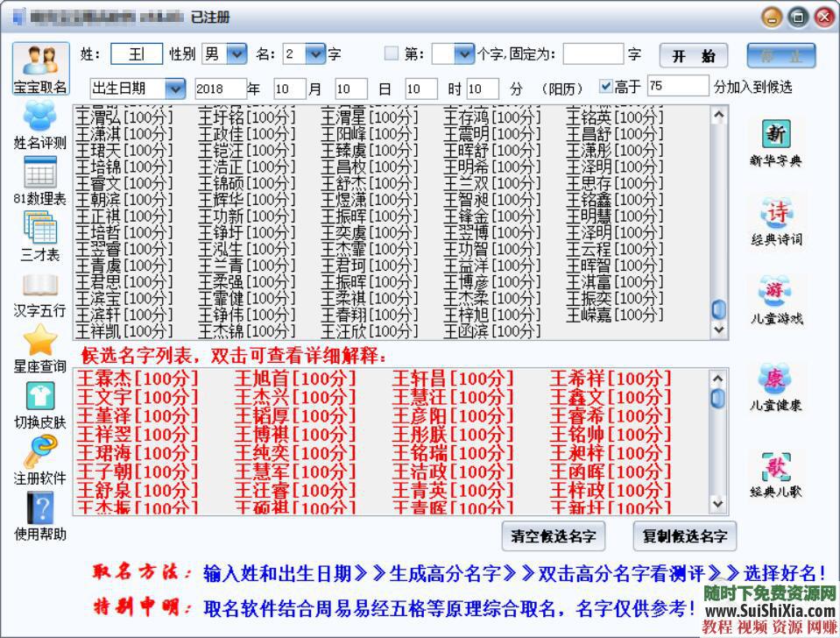
Task: Open the 宝宝取名 (baby naming) panel
Action: (x=41, y=66)
